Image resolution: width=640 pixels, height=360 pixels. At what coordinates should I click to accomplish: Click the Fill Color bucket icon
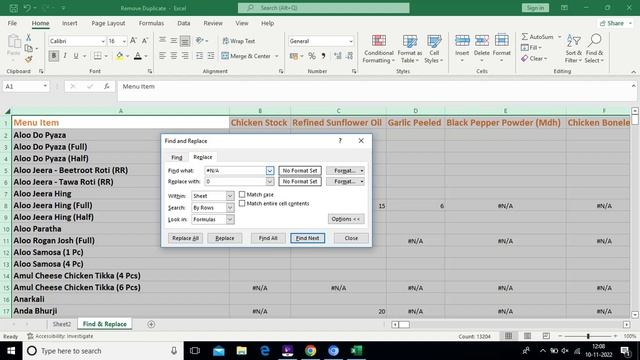120,56
